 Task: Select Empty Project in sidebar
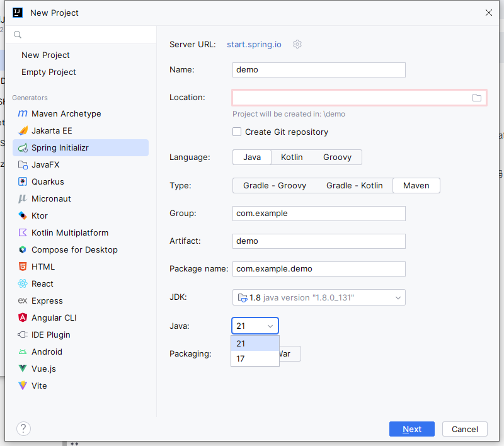point(49,72)
